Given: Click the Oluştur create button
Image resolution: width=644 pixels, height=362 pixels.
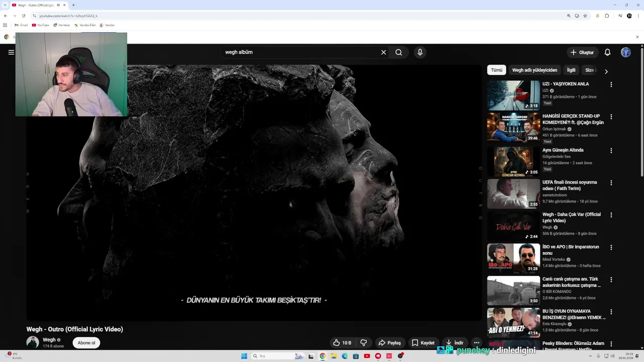Looking at the screenshot, I should pyautogui.click(x=582, y=52).
